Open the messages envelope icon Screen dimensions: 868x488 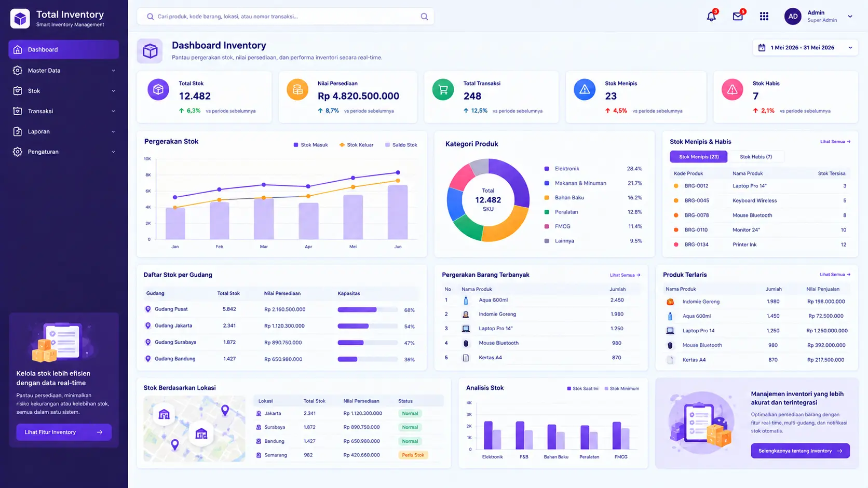(x=738, y=17)
